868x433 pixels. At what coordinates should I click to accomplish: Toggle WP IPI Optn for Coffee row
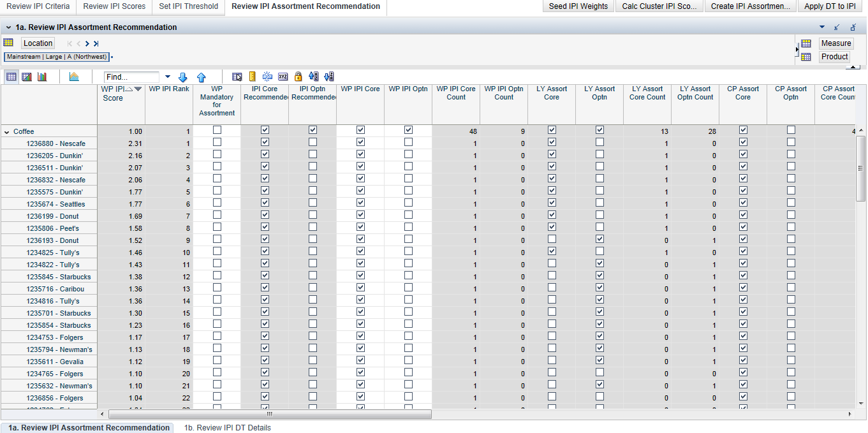(x=408, y=130)
